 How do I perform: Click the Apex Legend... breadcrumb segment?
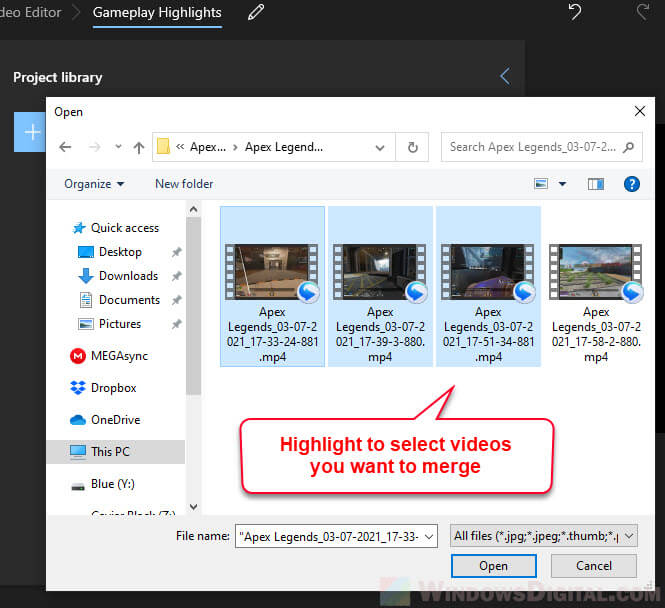pos(284,147)
